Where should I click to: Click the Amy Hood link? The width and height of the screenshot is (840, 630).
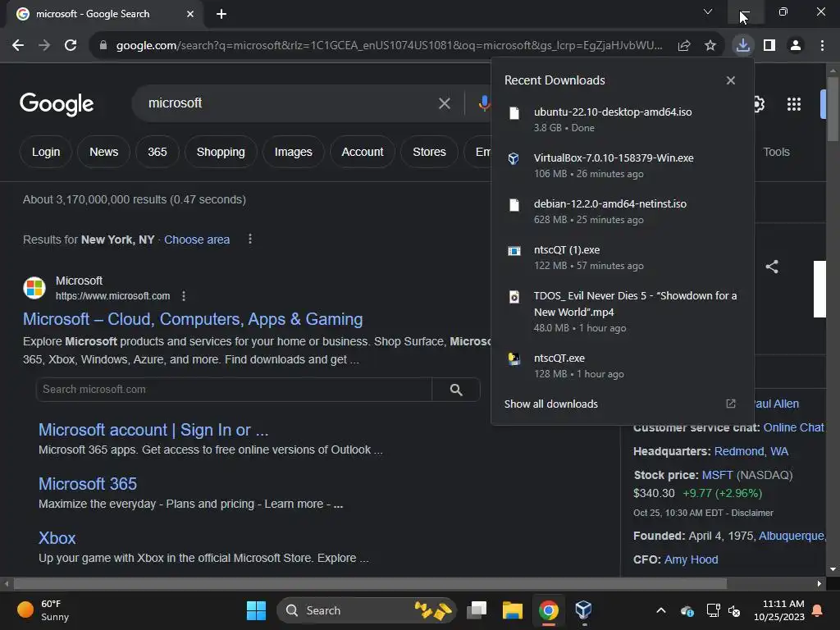(691, 559)
